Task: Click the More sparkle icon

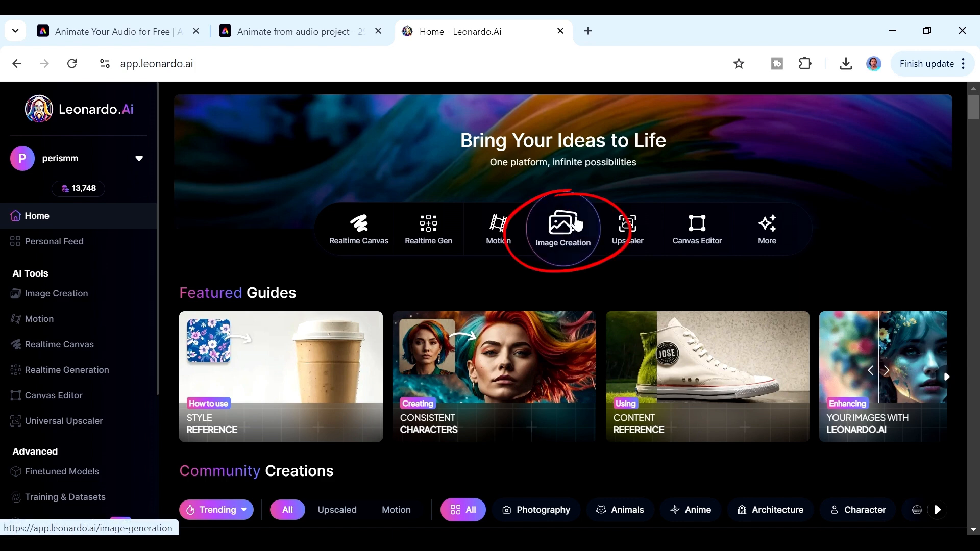Action: coord(767,223)
